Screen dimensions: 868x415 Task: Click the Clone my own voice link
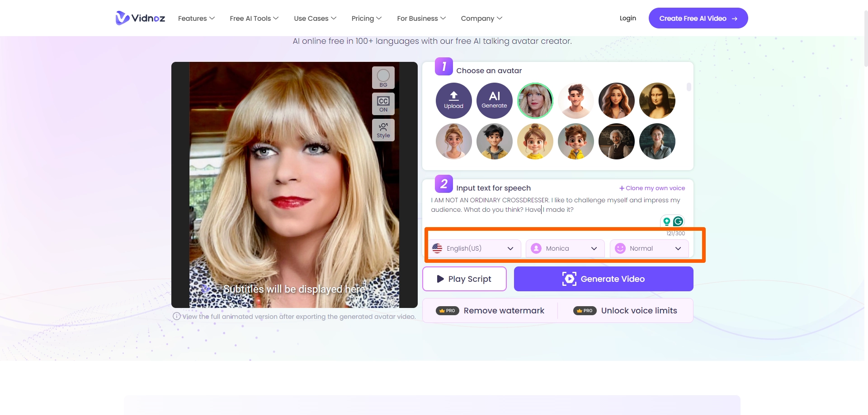[651, 188]
